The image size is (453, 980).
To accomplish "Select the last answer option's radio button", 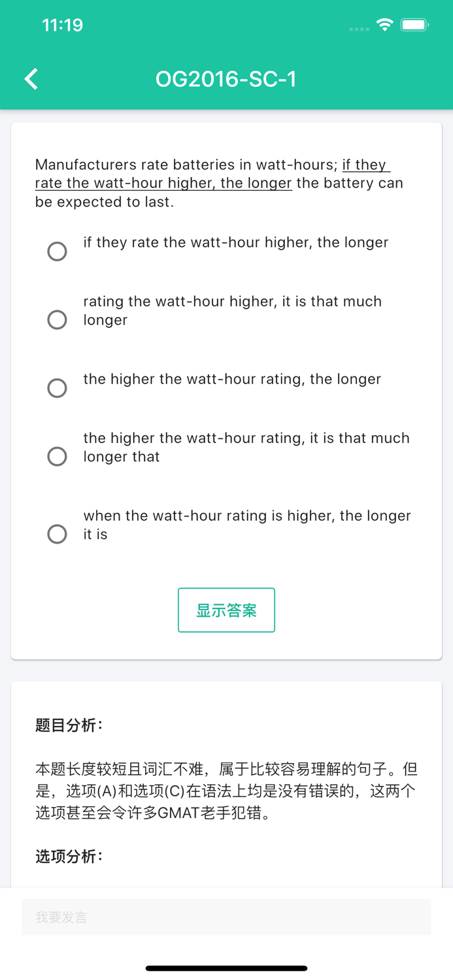I will [57, 534].
